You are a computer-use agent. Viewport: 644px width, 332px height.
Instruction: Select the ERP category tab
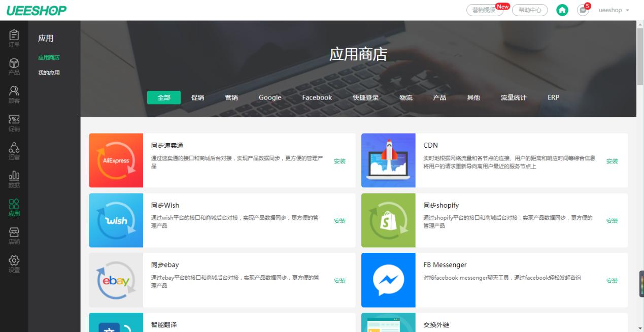553,97
